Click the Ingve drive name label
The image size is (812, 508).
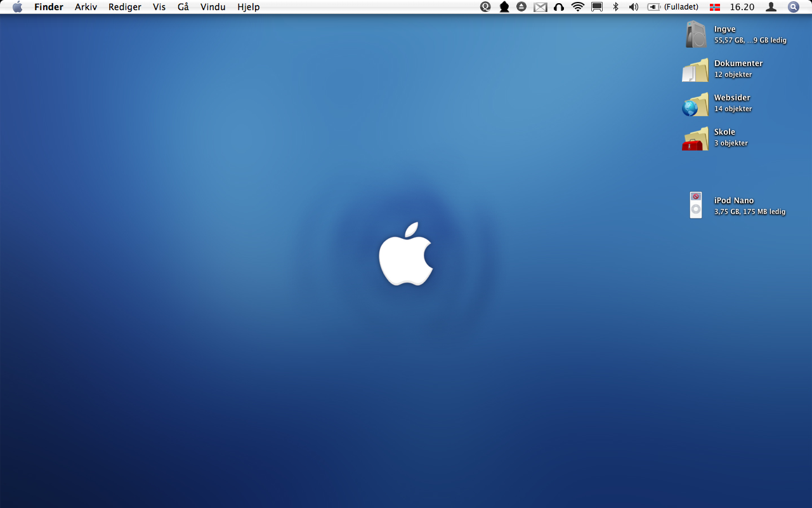pyautogui.click(x=725, y=29)
